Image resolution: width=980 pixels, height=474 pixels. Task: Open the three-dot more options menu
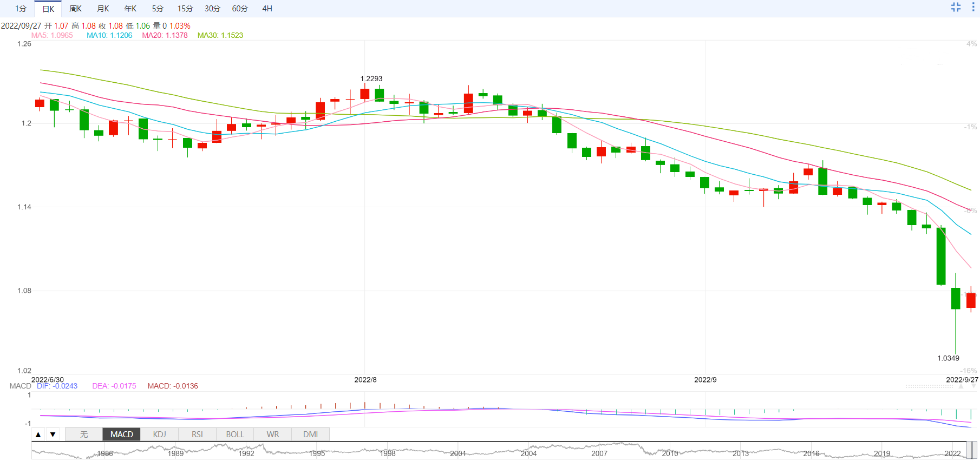point(973,7)
